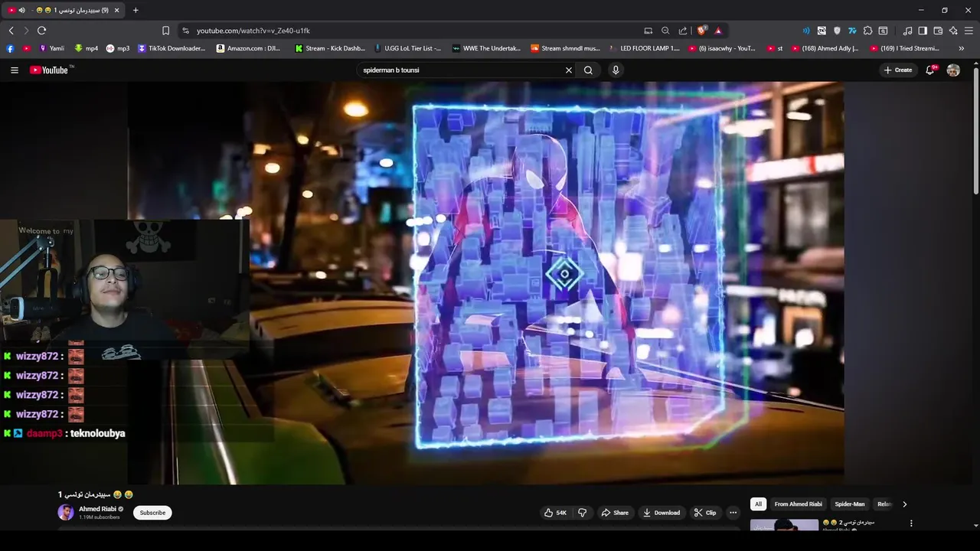
Task: Open the extensions puzzle icon
Action: point(867,31)
